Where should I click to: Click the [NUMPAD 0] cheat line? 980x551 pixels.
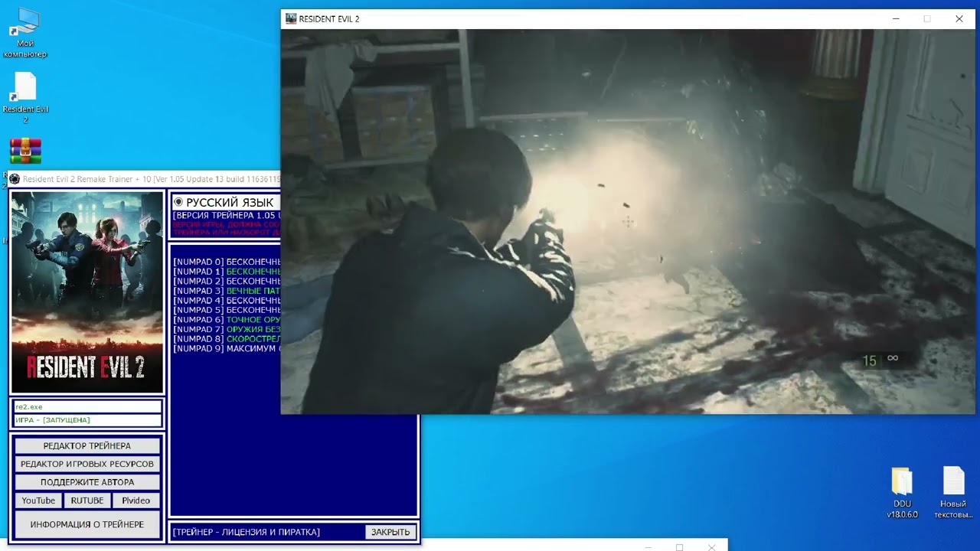coord(227,262)
